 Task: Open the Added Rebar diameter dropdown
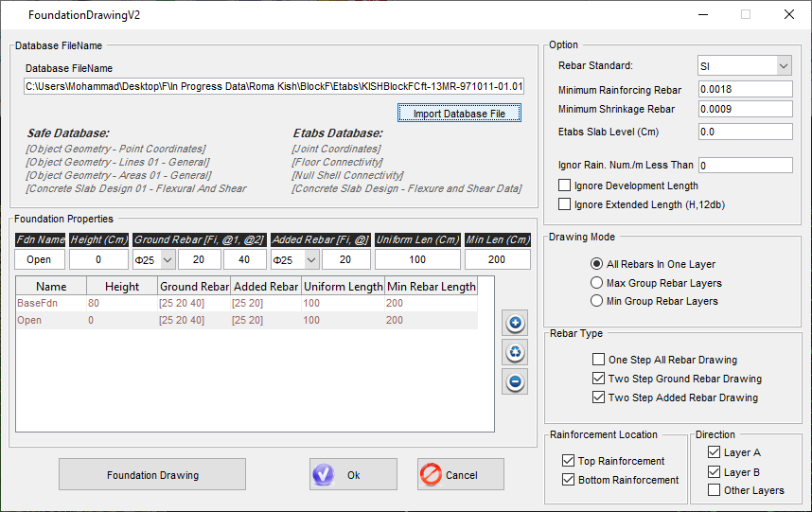309,259
